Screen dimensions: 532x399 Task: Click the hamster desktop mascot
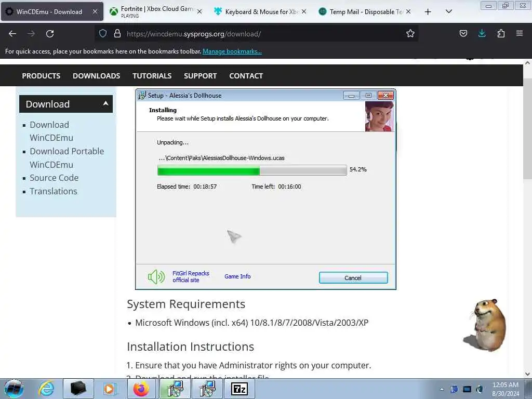coord(485,325)
